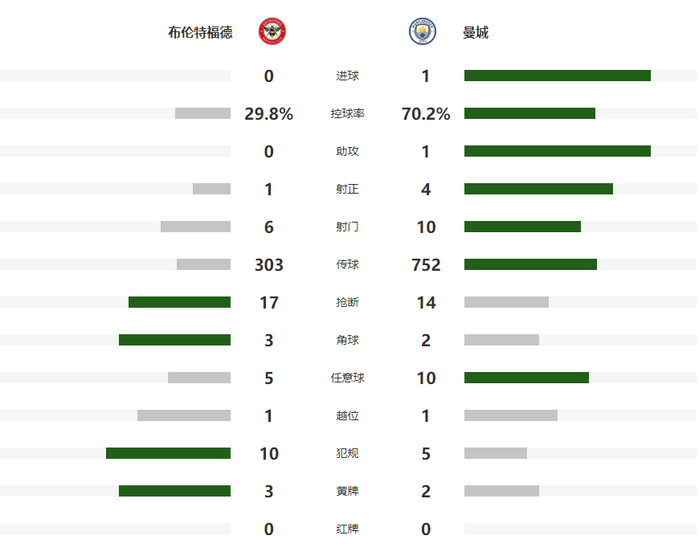Click the Manchester City club crest icon
The image size is (700, 556).
tap(423, 32)
